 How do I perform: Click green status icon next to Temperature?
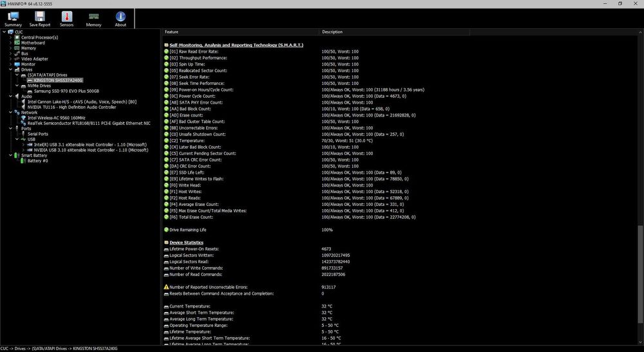click(x=166, y=140)
